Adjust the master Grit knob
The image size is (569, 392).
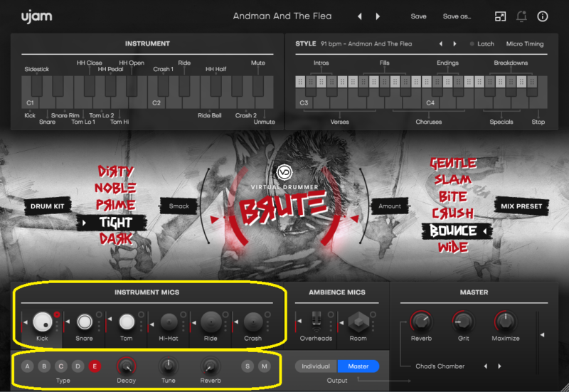(x=463, y=322)
